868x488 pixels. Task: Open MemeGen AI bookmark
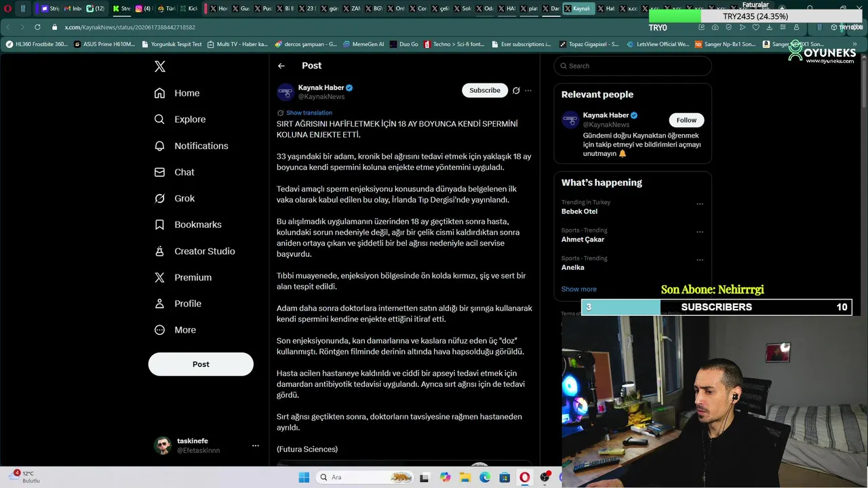(363, 44)
